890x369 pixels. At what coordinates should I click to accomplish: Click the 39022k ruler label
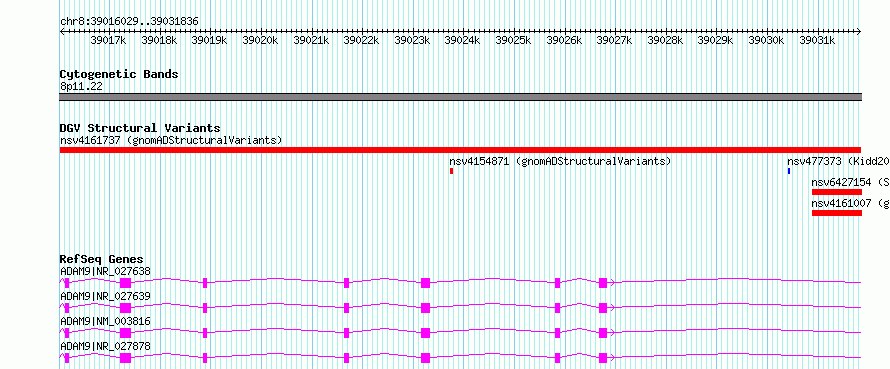362,40
